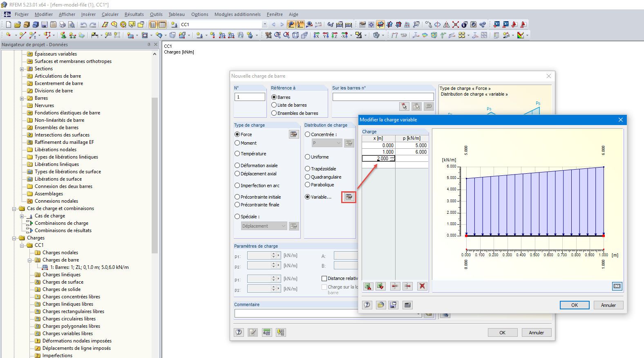Screen dimensions: 644x358
Task: Toggle numeric values display on the load chart
Action: 617,286
